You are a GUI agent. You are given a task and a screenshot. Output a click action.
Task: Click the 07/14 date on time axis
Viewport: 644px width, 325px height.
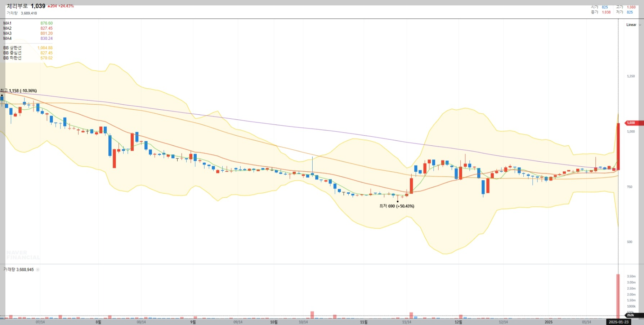point(40,322)
